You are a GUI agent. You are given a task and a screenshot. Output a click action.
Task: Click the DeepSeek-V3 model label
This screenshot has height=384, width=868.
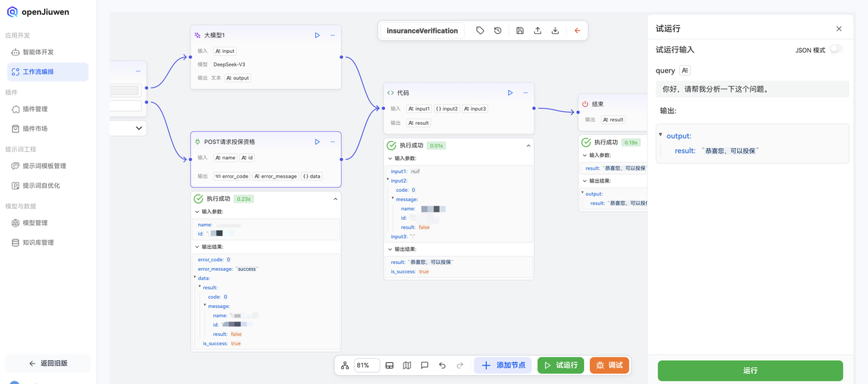[x=229, y=64]
